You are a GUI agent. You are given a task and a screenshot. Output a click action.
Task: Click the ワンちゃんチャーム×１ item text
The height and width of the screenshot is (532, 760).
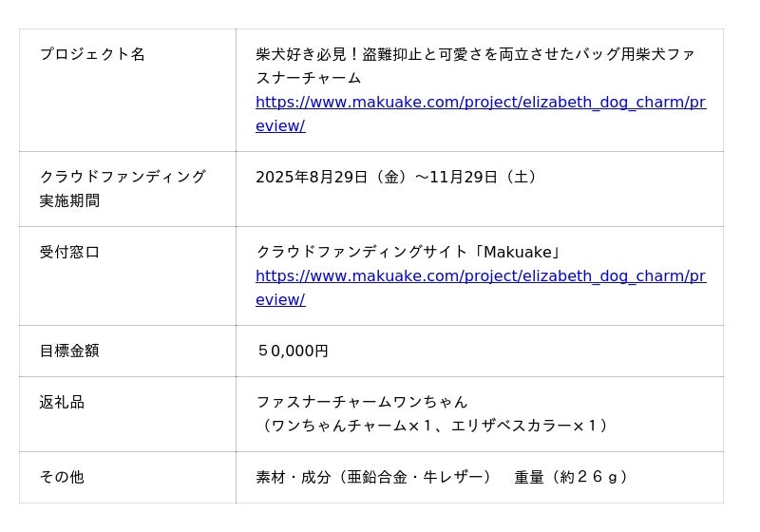click(347, 426)
